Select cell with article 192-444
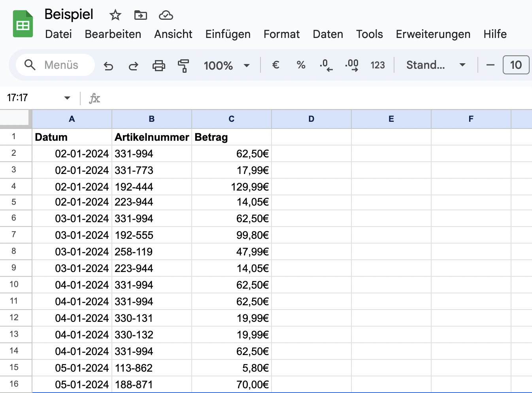 [x=152, y=187]
